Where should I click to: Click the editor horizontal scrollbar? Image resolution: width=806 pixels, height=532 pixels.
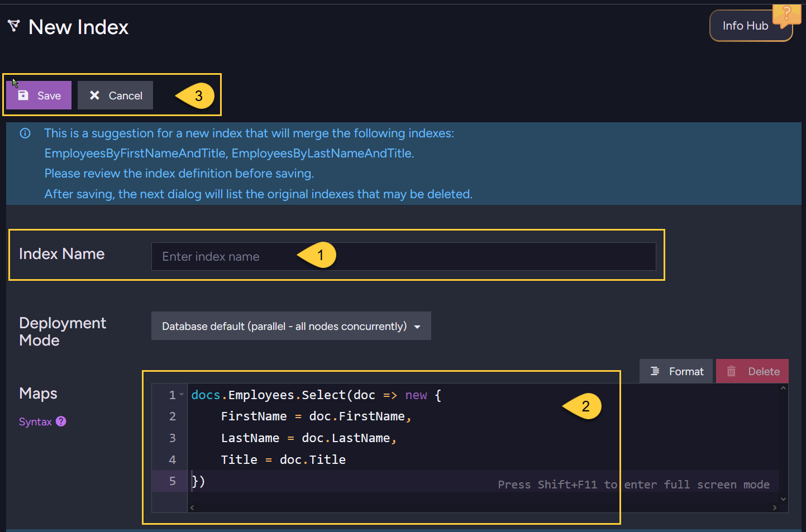tap(483, 507)
